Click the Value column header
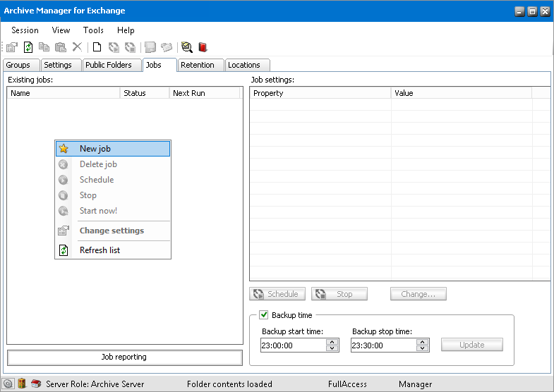Viewport: 554px width, 392px height. click(462, 93)
